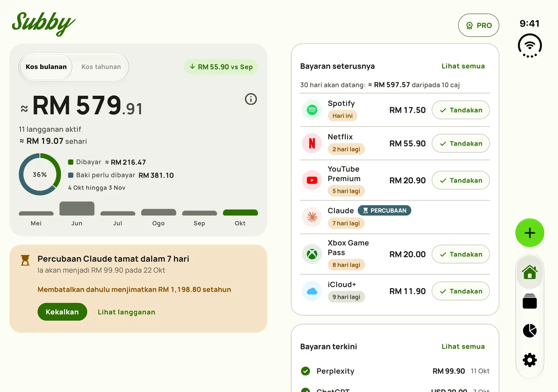Open the Claude trial row

[x=395, y=217]
